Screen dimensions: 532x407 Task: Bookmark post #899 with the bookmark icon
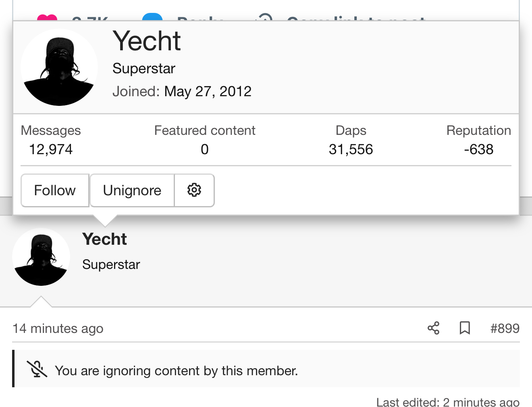click(x=465, y=328)
